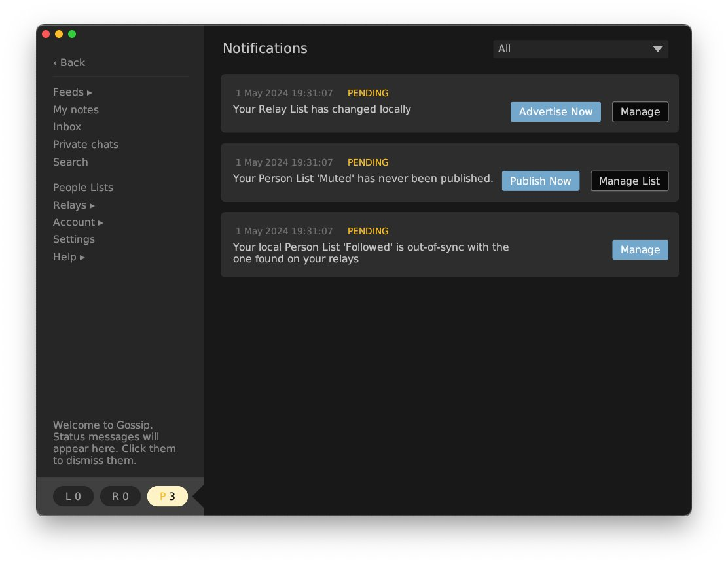Go back using the Back link
The height and width of the screenshot is (564, 728).
click(69, 63)
